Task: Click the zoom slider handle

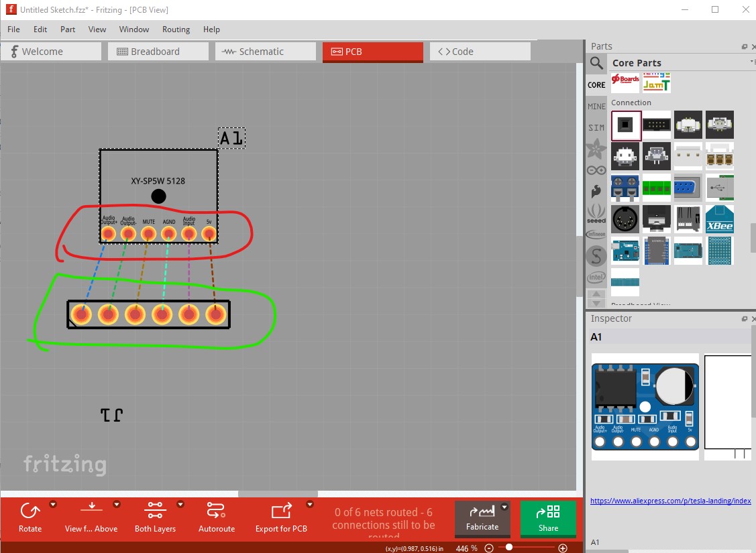Action: tap(509, 548)
